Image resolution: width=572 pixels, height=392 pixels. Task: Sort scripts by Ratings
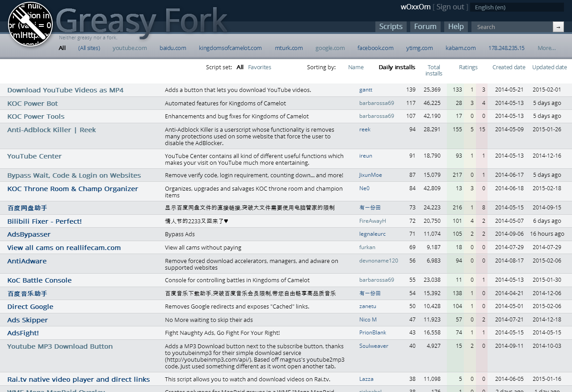coord(468,67)
